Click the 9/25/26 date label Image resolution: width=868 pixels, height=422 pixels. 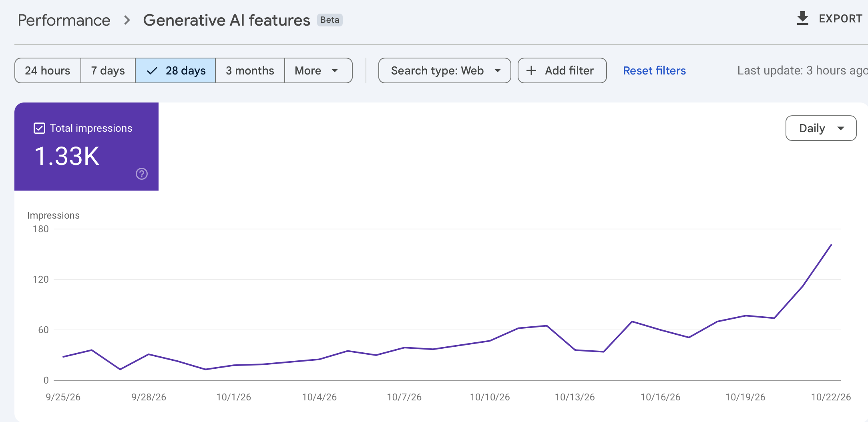coord(63,397)
